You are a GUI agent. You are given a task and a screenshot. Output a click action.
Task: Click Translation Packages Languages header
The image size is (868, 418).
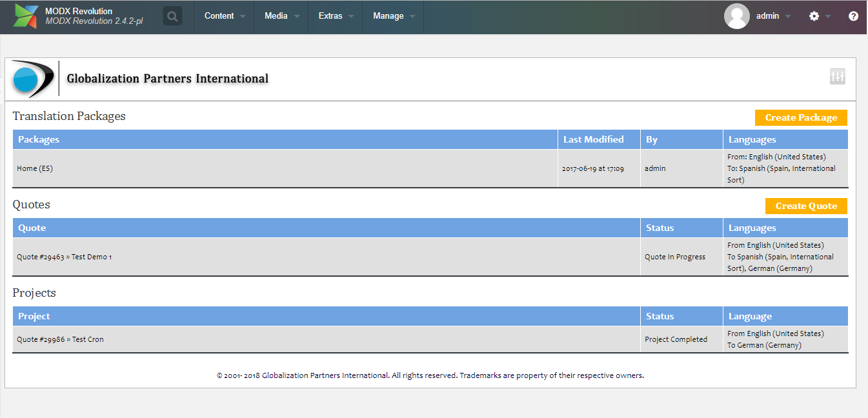click(x=785, y=139)
